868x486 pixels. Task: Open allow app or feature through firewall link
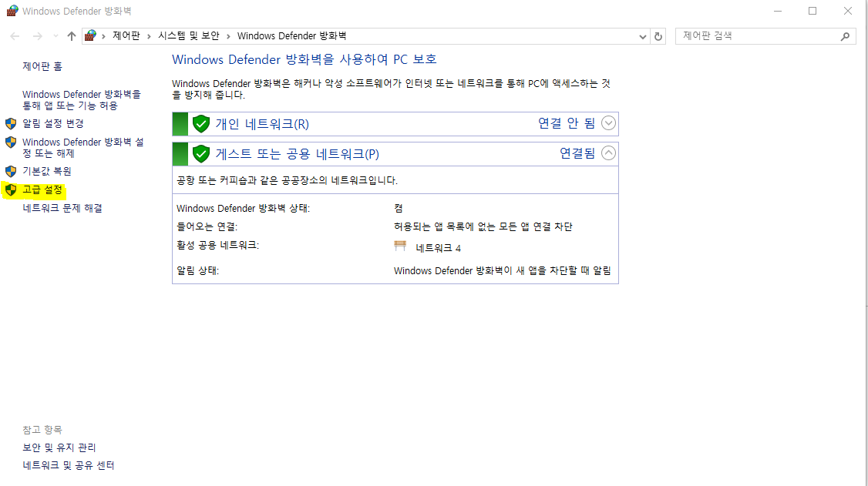tap(82, 100)
